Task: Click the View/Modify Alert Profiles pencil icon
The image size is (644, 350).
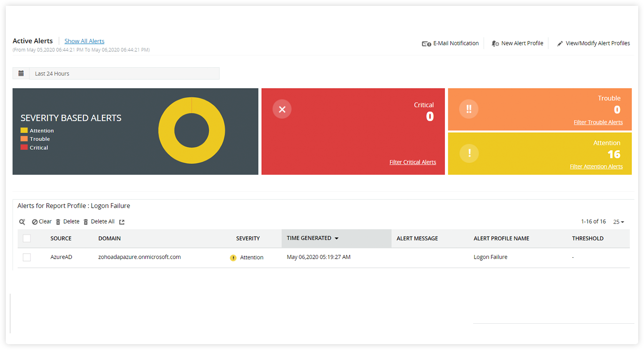Action: coord(560,44)
